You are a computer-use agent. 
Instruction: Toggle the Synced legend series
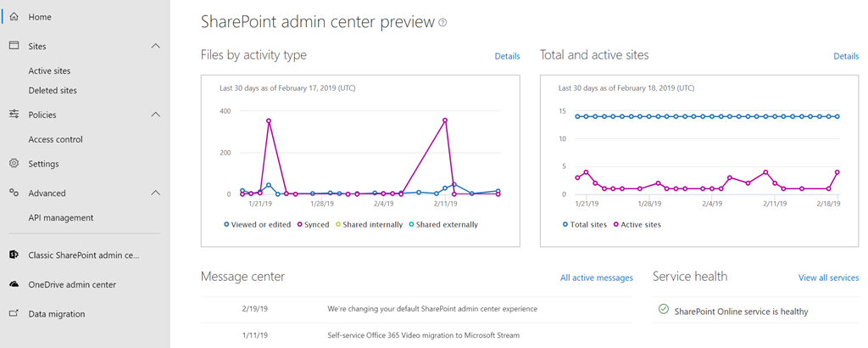(313, 225)
